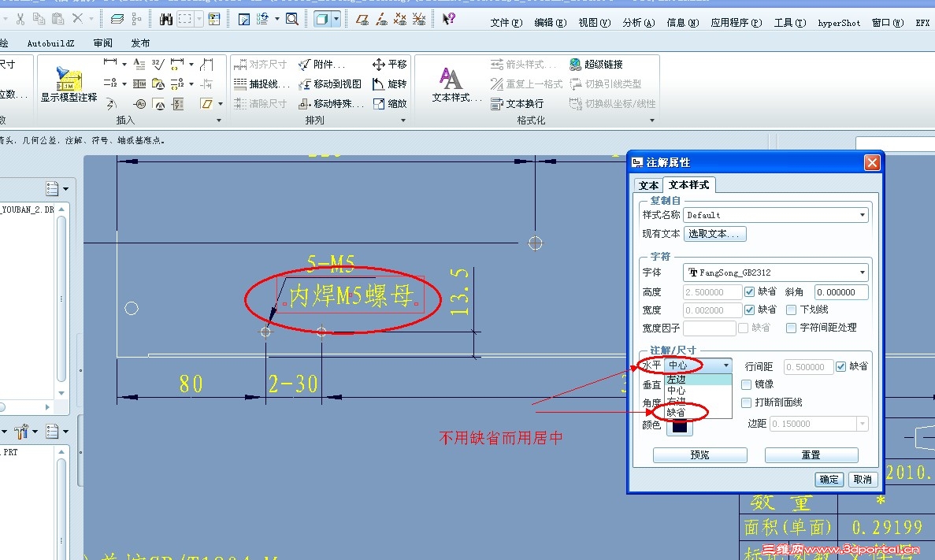Image resolution: width=935 pixels, height=560 pixels.
Task: Open the 水平 horizontal alignment dropdown
Action: pos(698,365)
